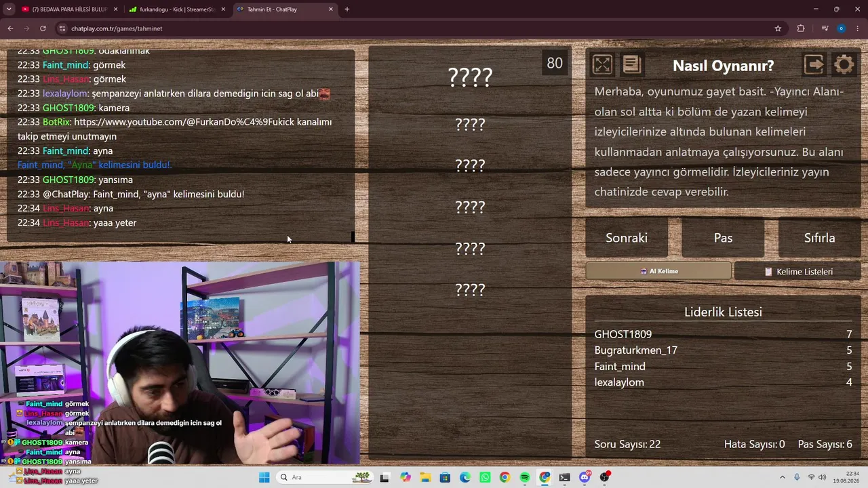Focus the chatplay.com.tr address bar
Image resolution: width=868 pixels, height=488 pixels.
click(x=420, y=28)
